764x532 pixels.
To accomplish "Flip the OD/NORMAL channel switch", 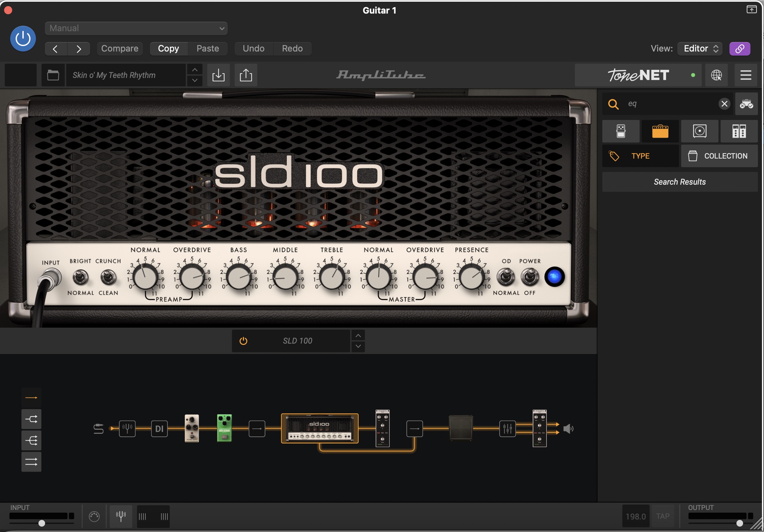I will [x=506, y=277].
